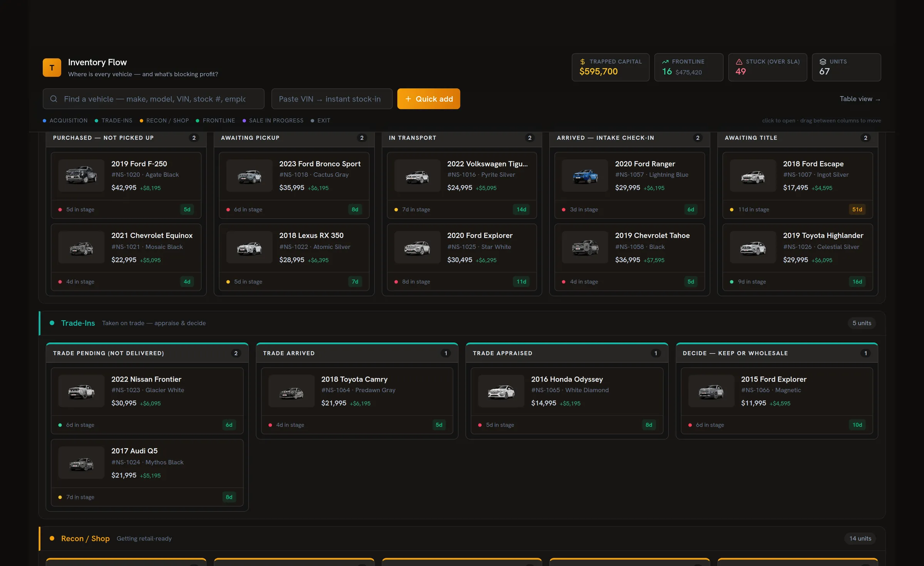
Task: Select the Exit stage filter
Action: click(x=320, y=121)
